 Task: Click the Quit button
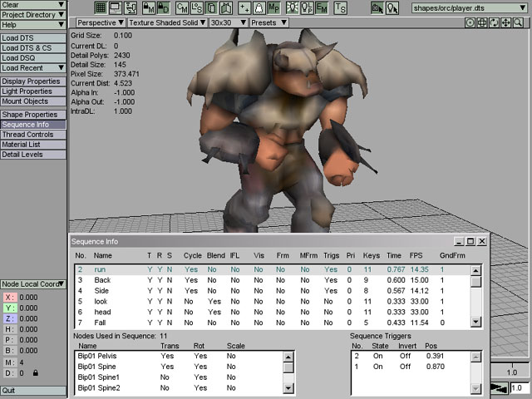(x=32, y=390)
